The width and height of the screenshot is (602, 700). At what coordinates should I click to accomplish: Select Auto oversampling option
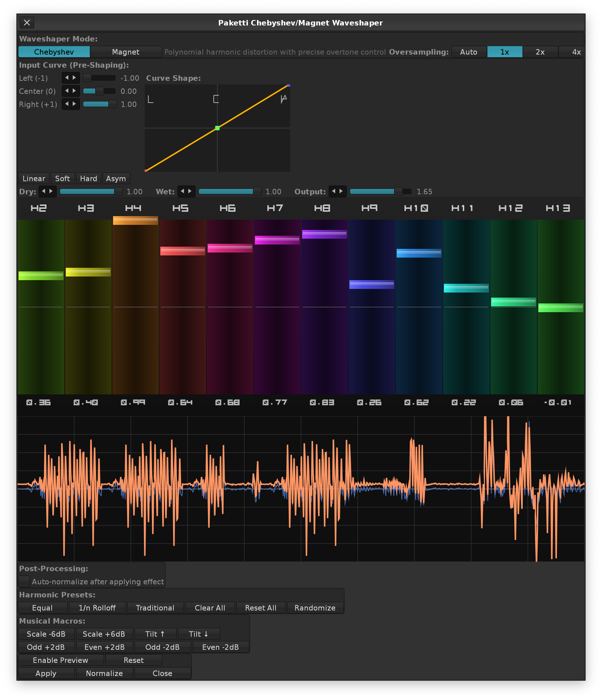pos(469,52)
